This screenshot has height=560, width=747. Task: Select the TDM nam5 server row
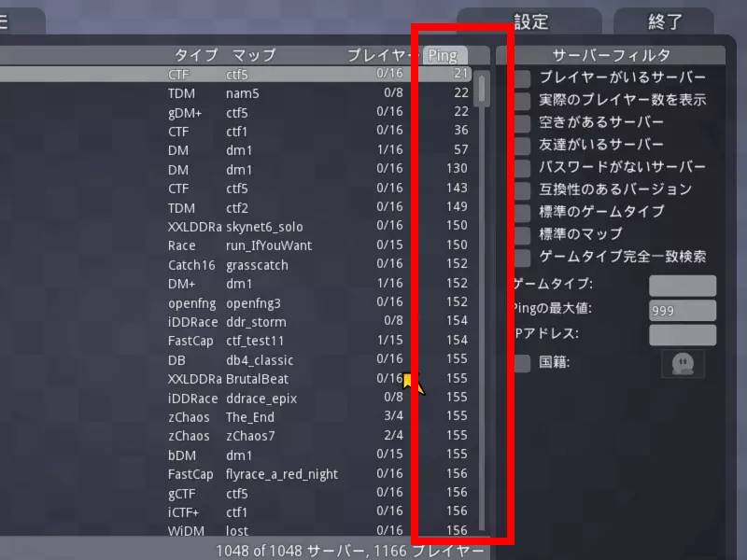pyautogui.click(x=236, y=92)
